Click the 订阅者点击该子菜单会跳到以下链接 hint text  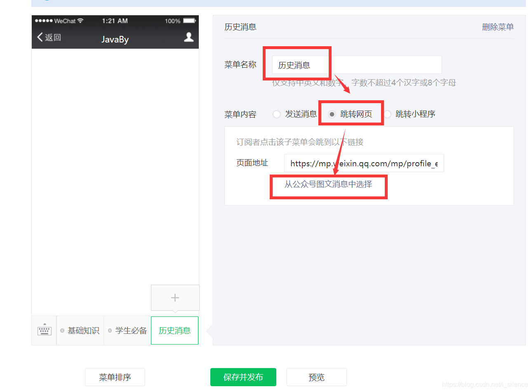pyautogui.click(x=300, y=142)
